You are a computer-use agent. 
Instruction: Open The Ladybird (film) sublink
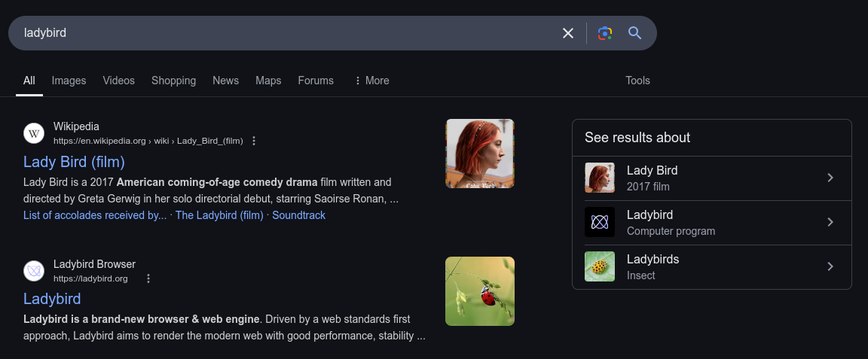coord(219,215)
